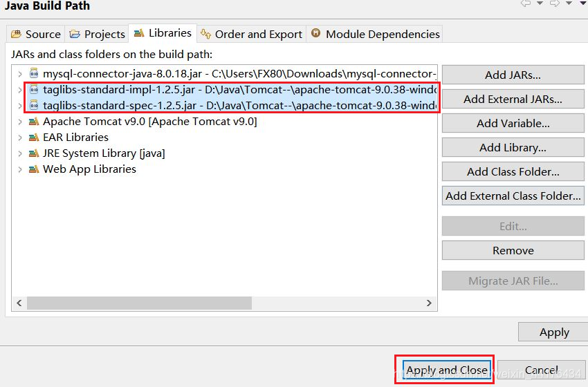Expand the JRE System Library node
This screenshot has height=387, width=588.
coord(20,153)
